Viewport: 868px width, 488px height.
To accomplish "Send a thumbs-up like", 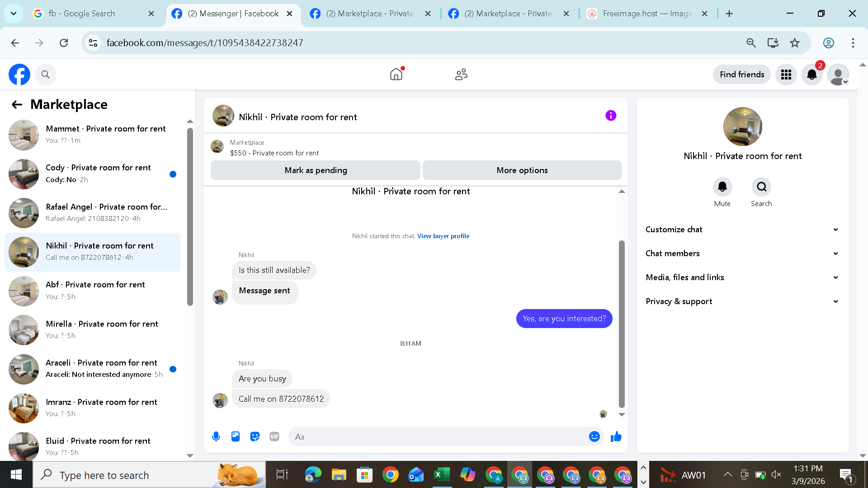I will point(616,436).
